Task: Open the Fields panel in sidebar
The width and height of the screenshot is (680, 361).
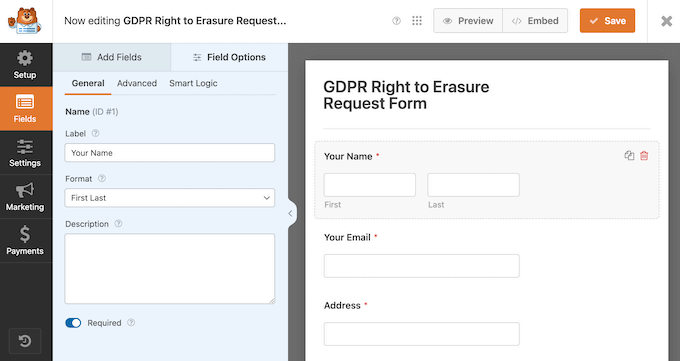Action: point(25,108)
